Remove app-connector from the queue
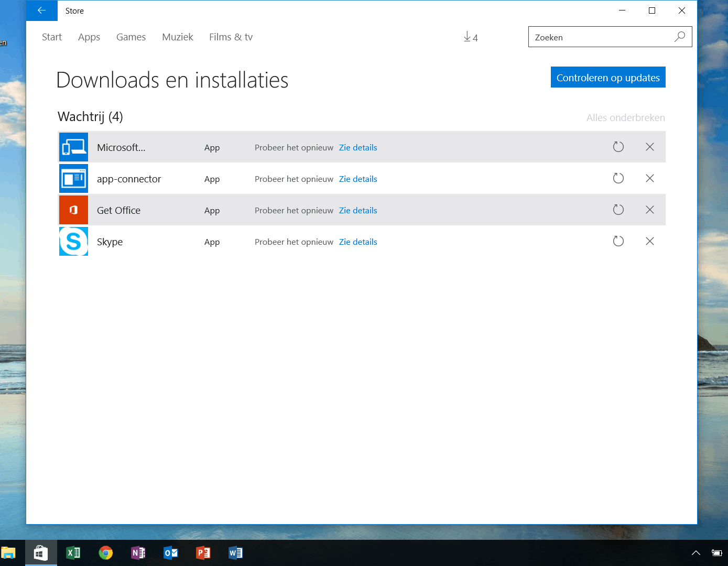The image size is (728, 566). [x=650, y=178]
